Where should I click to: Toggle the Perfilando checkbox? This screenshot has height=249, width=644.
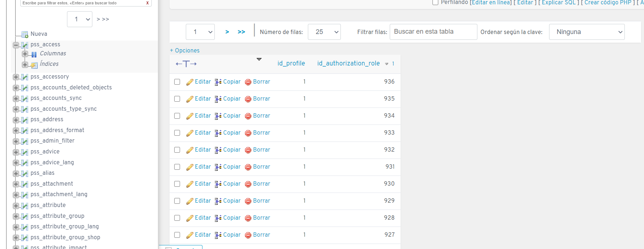pos(435,3)
